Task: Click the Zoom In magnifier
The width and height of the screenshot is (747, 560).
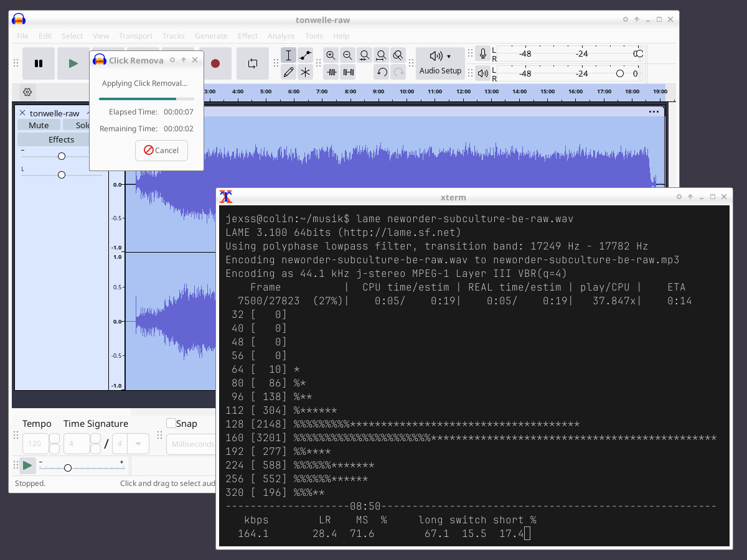Action: (x=331, y=55)
